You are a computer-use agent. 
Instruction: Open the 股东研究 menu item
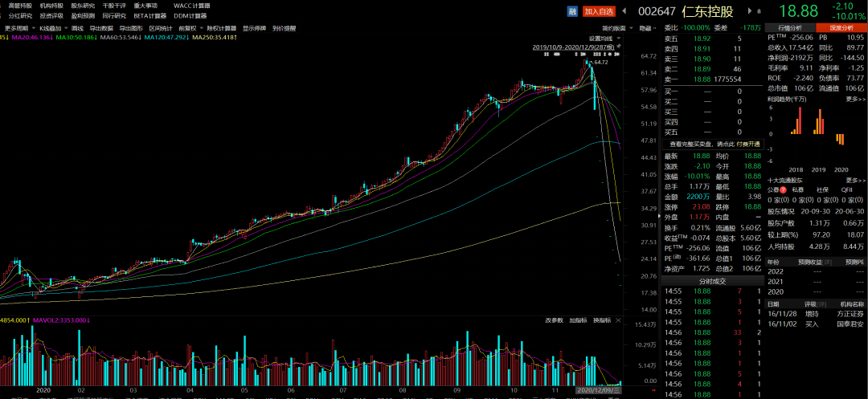(x=83, y=6)
